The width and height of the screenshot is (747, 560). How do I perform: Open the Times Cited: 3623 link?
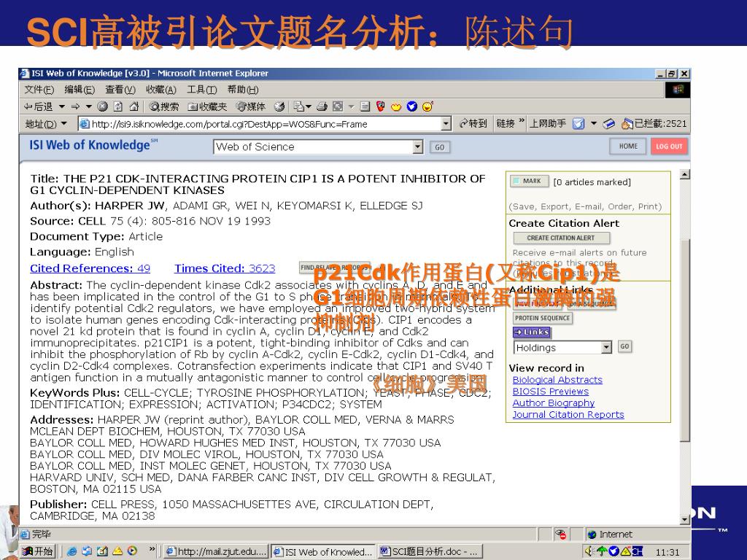pyautogui.click(x=225, y=268)
